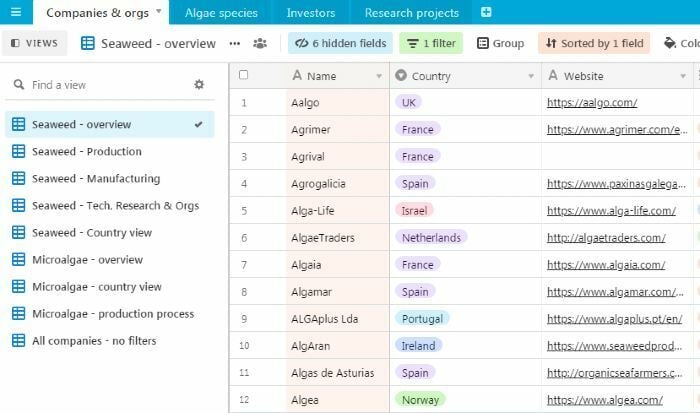
Task: Click the Israel country tag for Alga-Life
Action: [414, 211]
